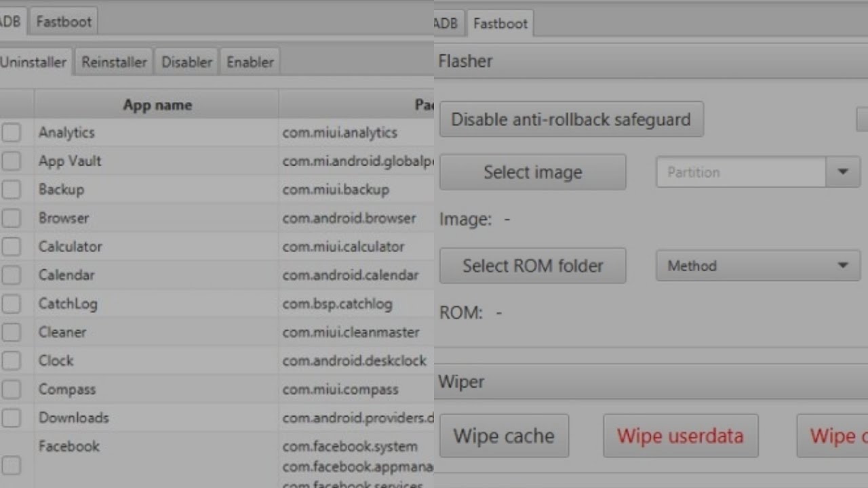Open the Partition dropdown arrow
The height and width of the screenshot is (488, 868).
pos(843,172)
